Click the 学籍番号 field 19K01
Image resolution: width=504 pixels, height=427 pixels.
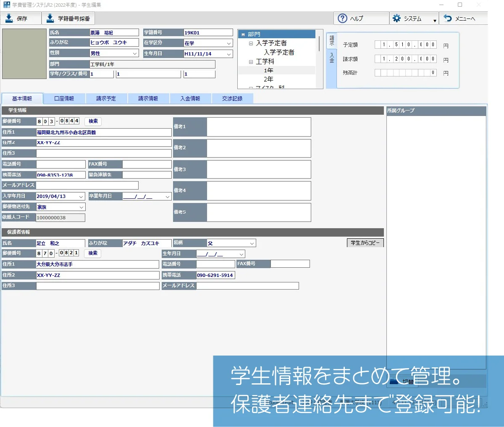pos(208,32)
